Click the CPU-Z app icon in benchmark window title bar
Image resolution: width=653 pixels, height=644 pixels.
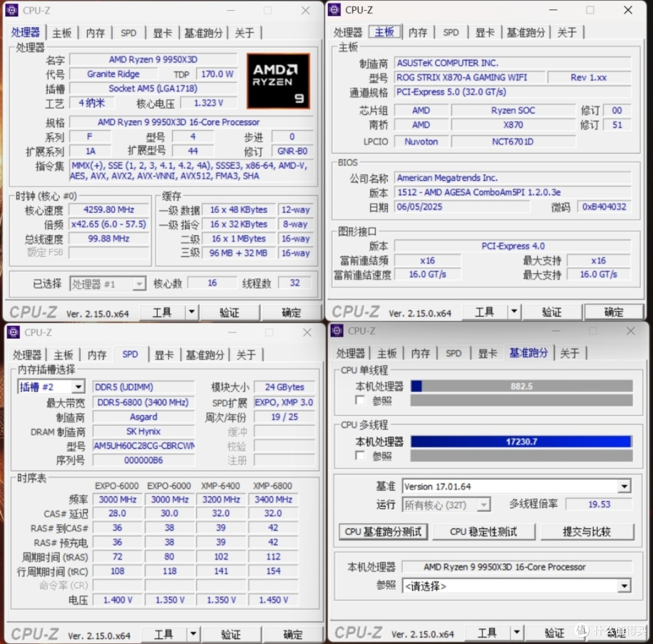click(337, 331)
